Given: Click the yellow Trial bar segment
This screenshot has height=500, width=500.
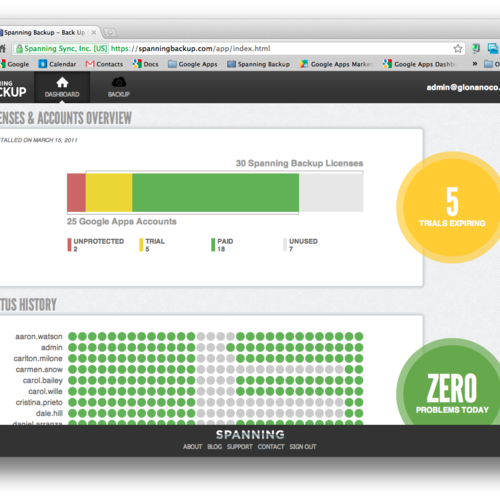Looking at the screenshot, I should click(x=109, y=192).
